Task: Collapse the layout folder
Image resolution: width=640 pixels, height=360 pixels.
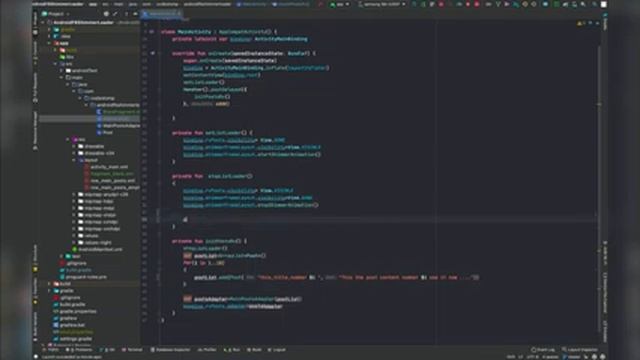Action: tap(74, 160)
